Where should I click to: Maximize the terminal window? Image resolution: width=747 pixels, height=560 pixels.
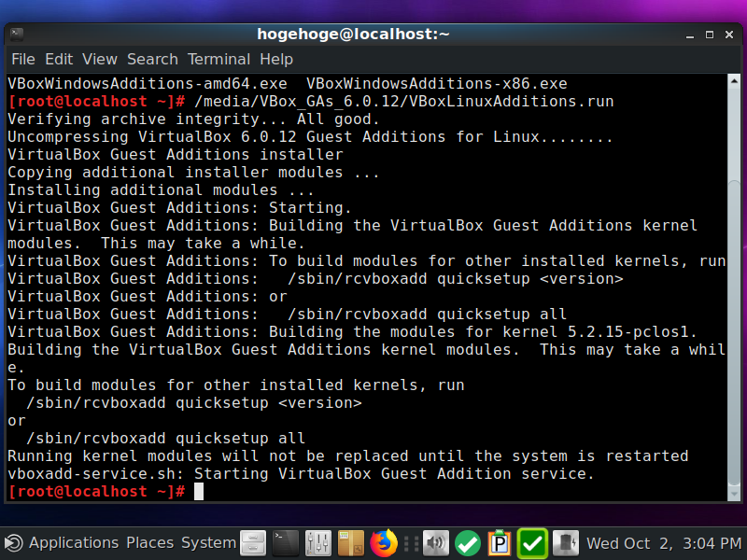pos(710,35)
